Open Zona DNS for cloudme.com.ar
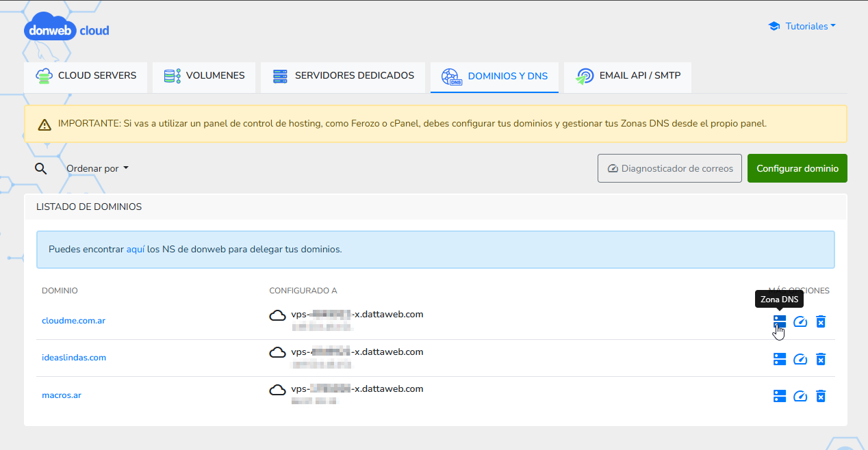This screenshot has width=868, height=450. tap(780, 321)
